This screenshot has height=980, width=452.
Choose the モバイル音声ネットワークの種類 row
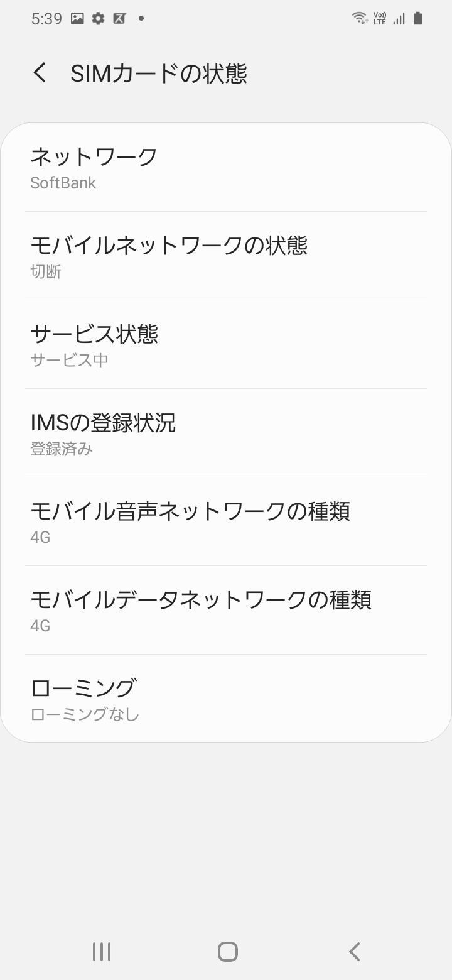pos(226,522)
